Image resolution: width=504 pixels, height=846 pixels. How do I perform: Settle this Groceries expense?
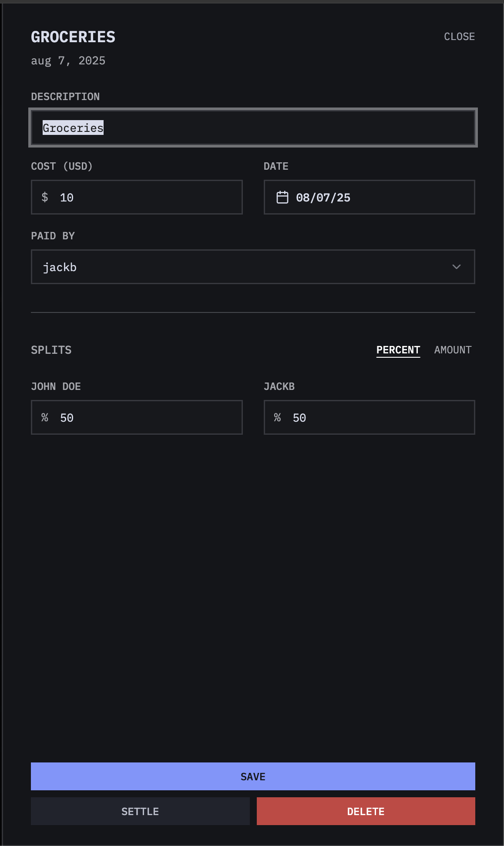coord(140,811)
